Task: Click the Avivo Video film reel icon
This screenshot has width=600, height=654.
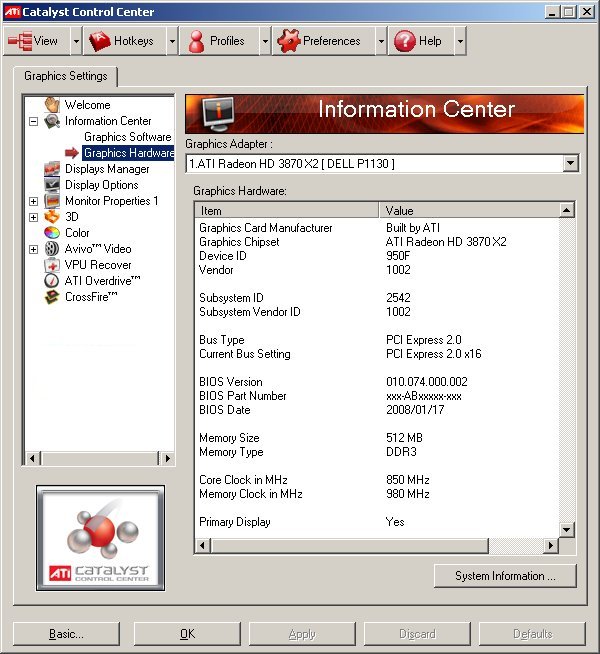Action: pyautogui.click(x=52, y=249)
